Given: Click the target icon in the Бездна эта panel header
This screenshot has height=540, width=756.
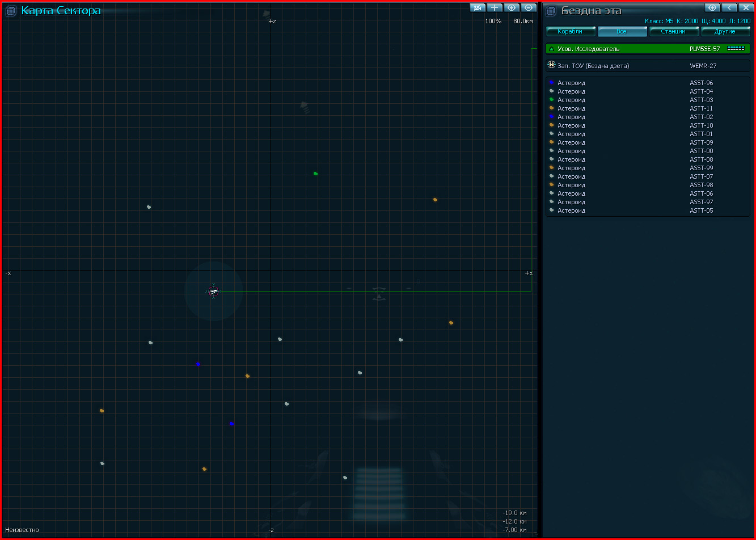Looking at the screenshot, I should (712, 7).
